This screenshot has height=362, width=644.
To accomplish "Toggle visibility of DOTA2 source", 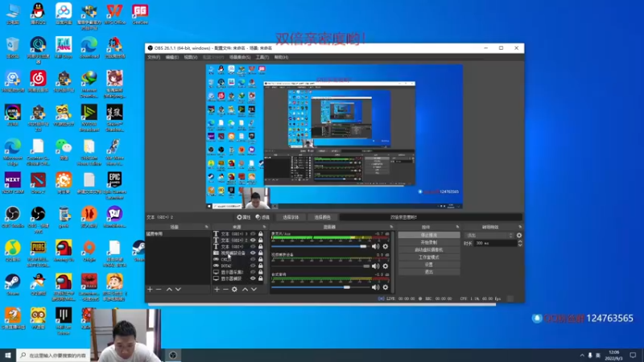I will pos(253,265).
